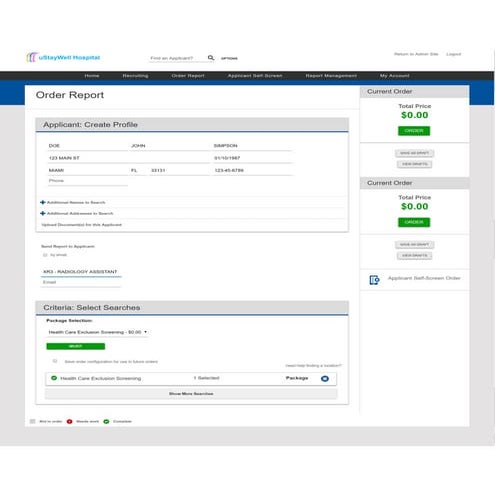Click the green Select button under Package Selection
The height and width of the screenshot is (495, 495).
coord(75,346)
